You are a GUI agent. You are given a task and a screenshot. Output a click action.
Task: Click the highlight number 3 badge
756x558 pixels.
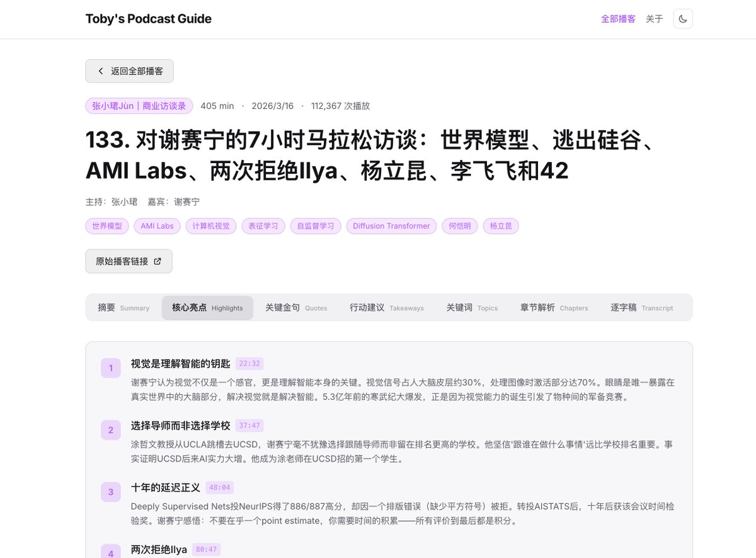pyautogui.click(x=111, y=492)
